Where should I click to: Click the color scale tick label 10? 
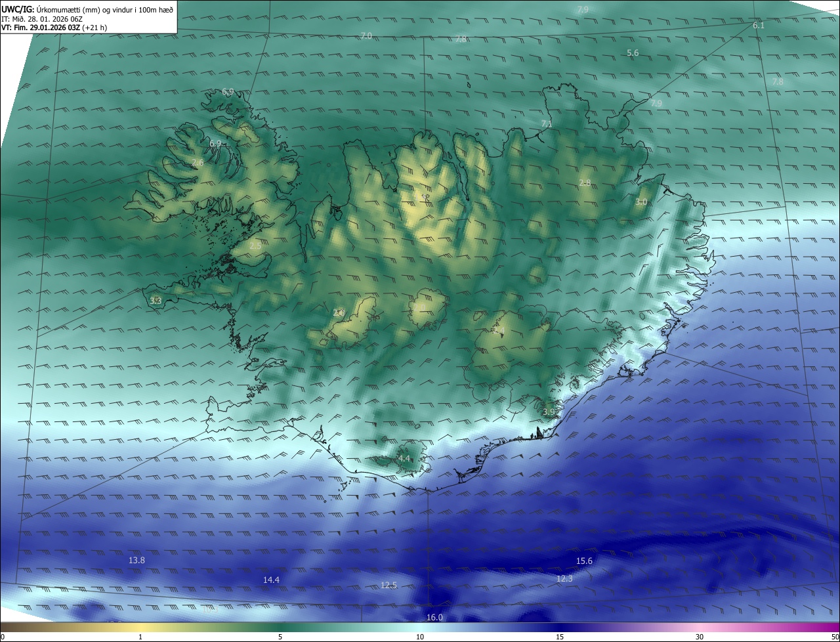tap(420, 637)
